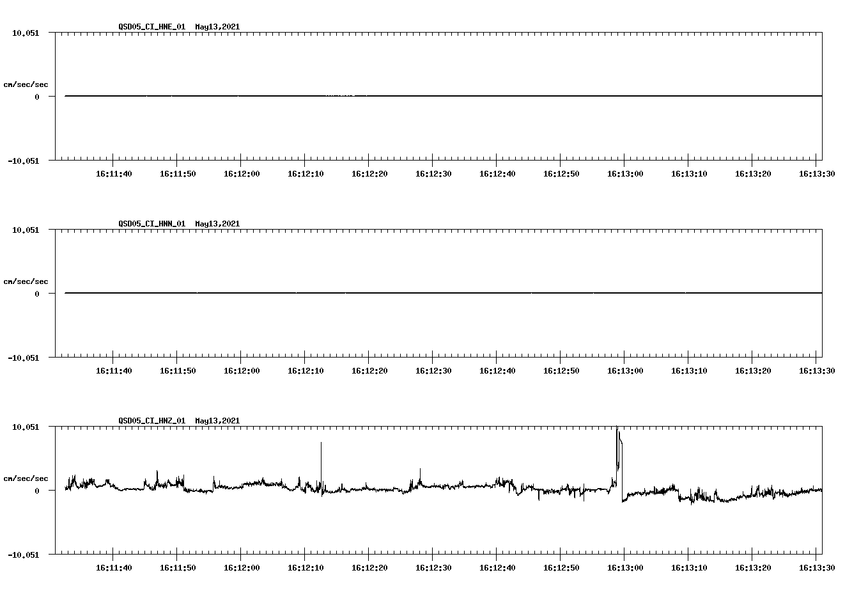Click the 16:12:30 tick label on middle plot
868x591 pixels.
coord(433,370)
